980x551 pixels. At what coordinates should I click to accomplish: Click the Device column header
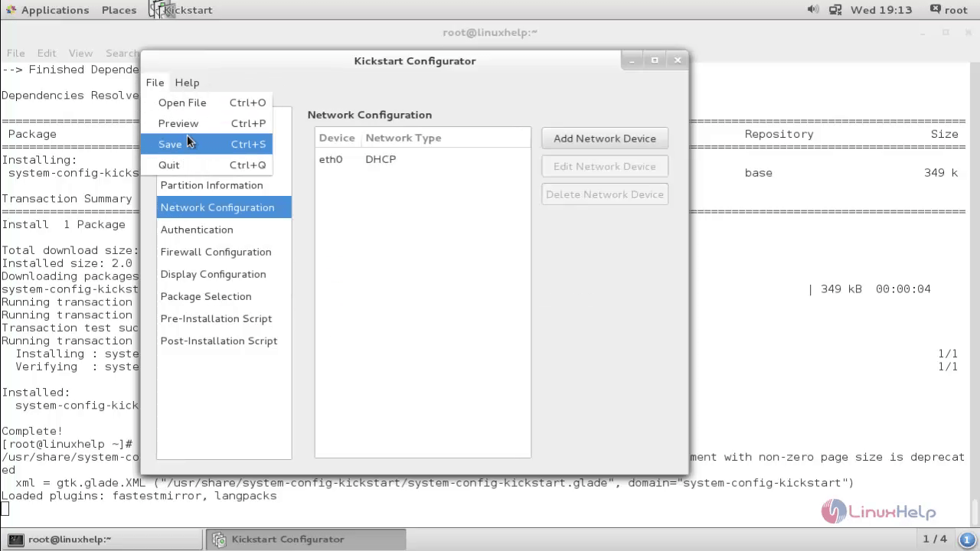click(337, 138)
